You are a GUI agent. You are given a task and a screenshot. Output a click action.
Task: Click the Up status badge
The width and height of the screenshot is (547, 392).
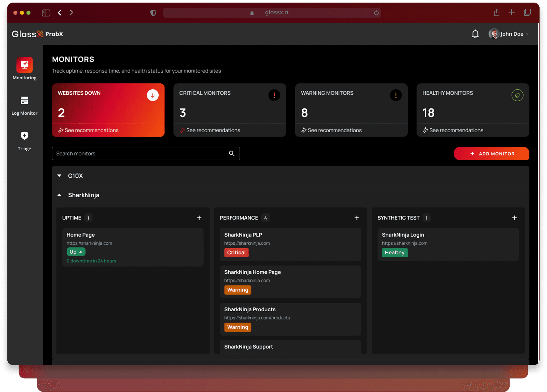[x=76, y=252]
